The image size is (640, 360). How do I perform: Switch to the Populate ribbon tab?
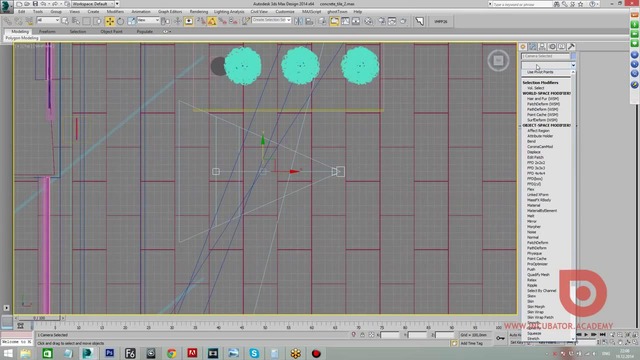coord(144,31)
